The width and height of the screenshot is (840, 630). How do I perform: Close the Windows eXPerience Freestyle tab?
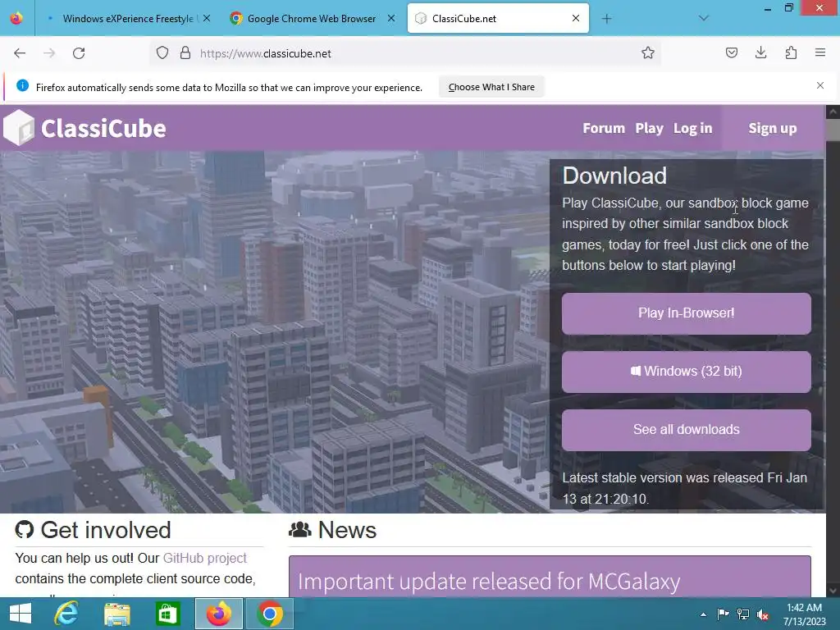tap(207, 18)
